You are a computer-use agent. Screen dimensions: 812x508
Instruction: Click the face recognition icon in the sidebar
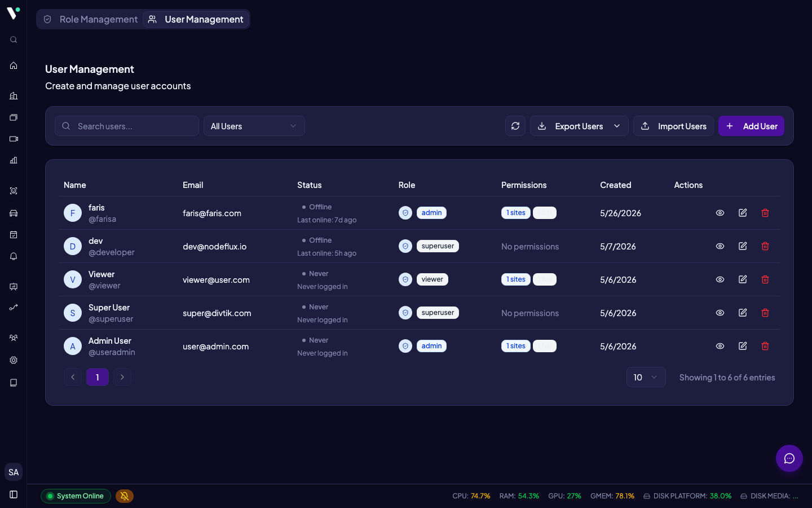click(14, 191)
